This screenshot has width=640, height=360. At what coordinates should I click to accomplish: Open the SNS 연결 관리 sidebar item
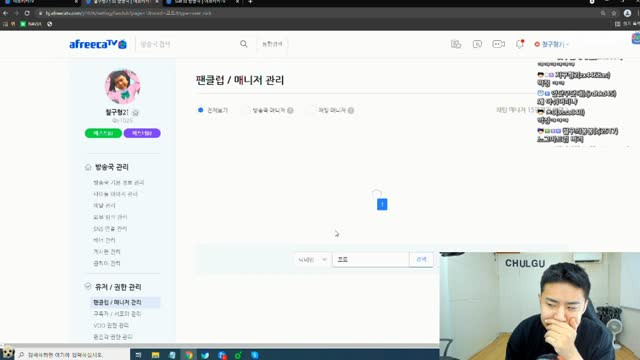(x=110, y=229)
